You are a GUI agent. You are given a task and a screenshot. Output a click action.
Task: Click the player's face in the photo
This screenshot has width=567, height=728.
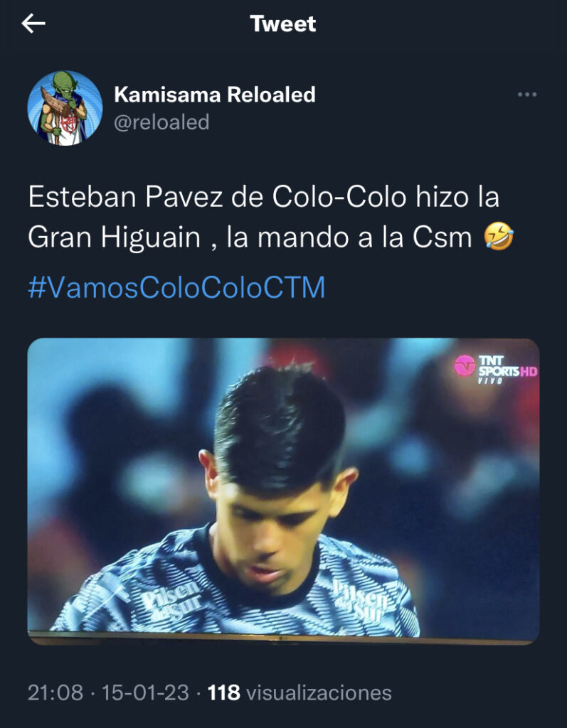(274, 529)
